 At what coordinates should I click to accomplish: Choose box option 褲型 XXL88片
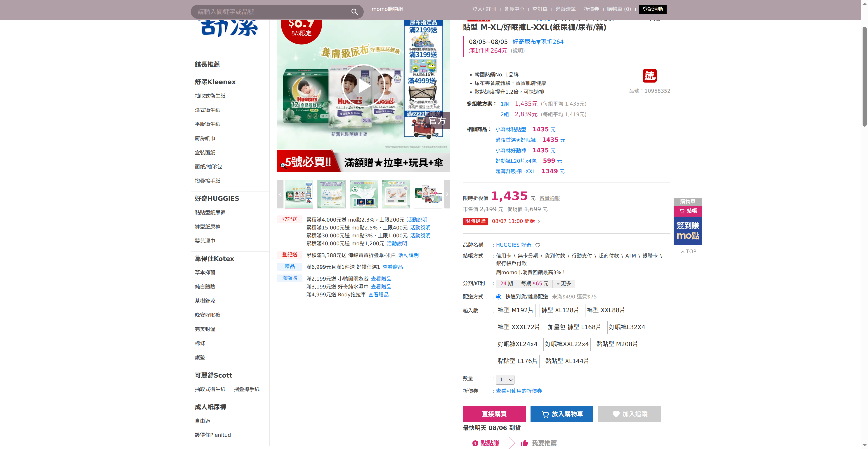(x=606, y=310)
